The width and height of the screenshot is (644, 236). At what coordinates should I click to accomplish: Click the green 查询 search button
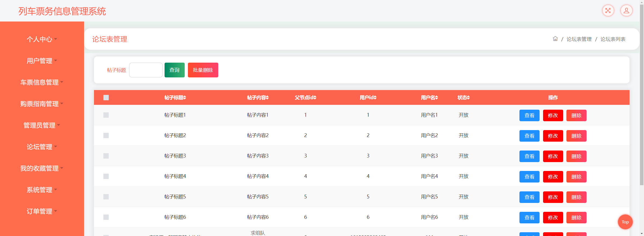174,70
